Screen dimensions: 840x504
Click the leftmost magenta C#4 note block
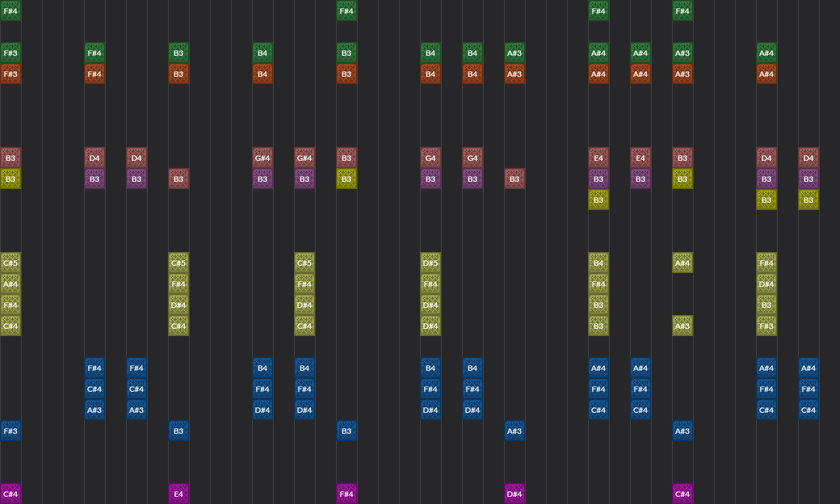[10, 493]
